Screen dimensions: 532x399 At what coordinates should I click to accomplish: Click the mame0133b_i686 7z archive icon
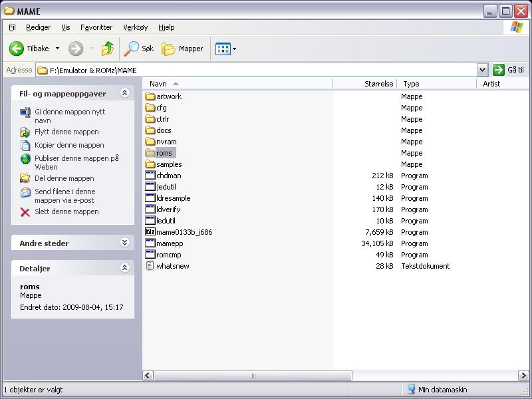[x=150, y=232]
